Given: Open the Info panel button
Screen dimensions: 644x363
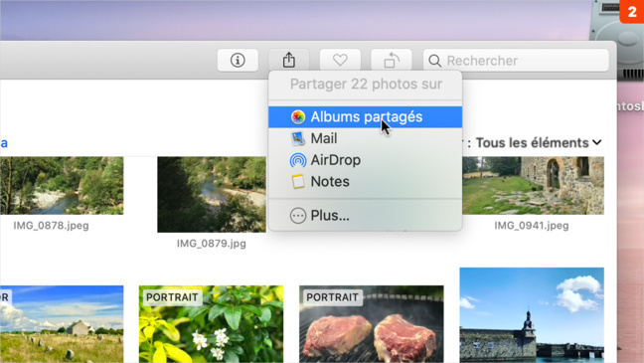Looking at the screenshot, I should [x=238, y=61].
